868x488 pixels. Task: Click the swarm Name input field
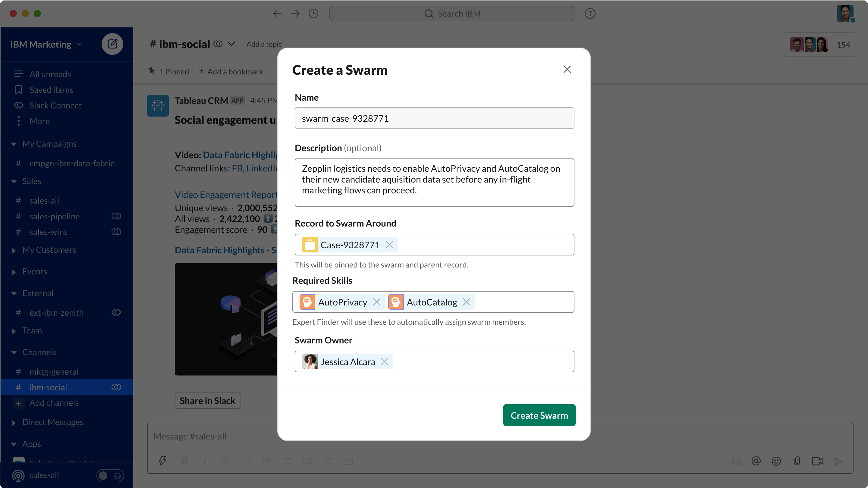[434, 118]
